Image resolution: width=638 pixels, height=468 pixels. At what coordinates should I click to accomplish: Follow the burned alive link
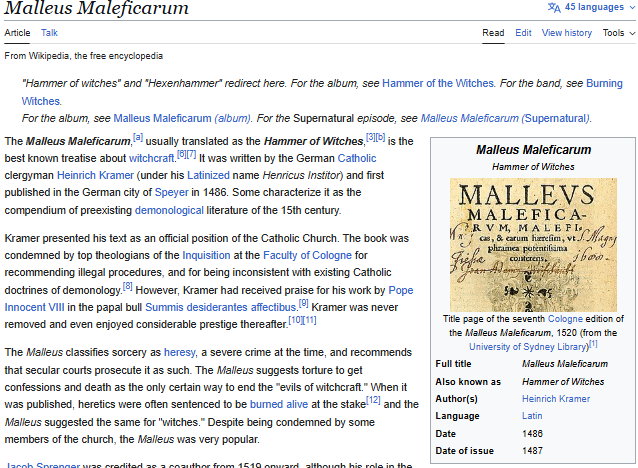[x=279, y=405]
